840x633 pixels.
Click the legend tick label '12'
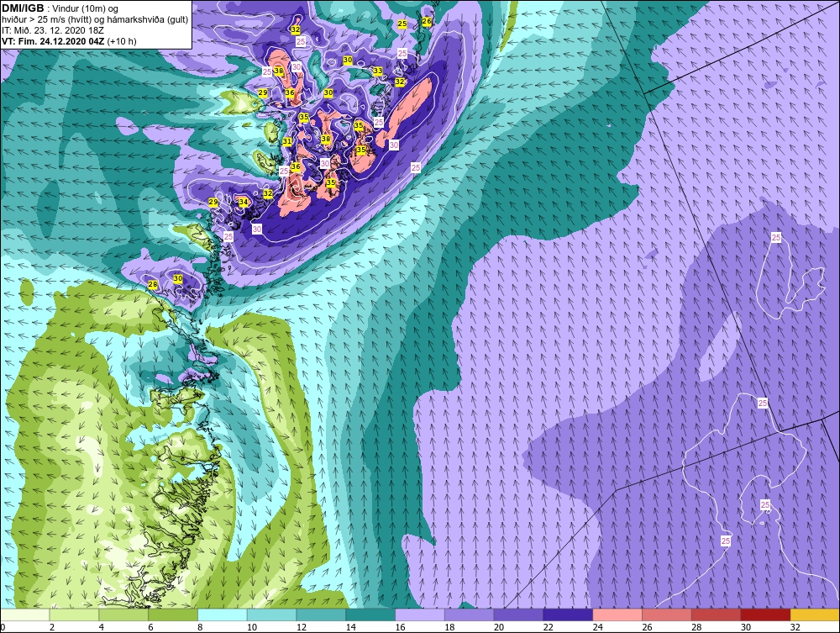(301, 627)
